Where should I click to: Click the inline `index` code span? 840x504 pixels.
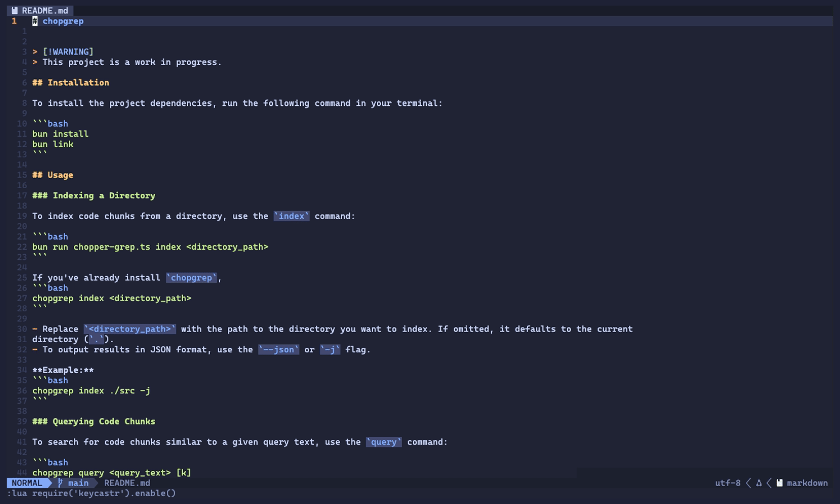tap(291, 216)
